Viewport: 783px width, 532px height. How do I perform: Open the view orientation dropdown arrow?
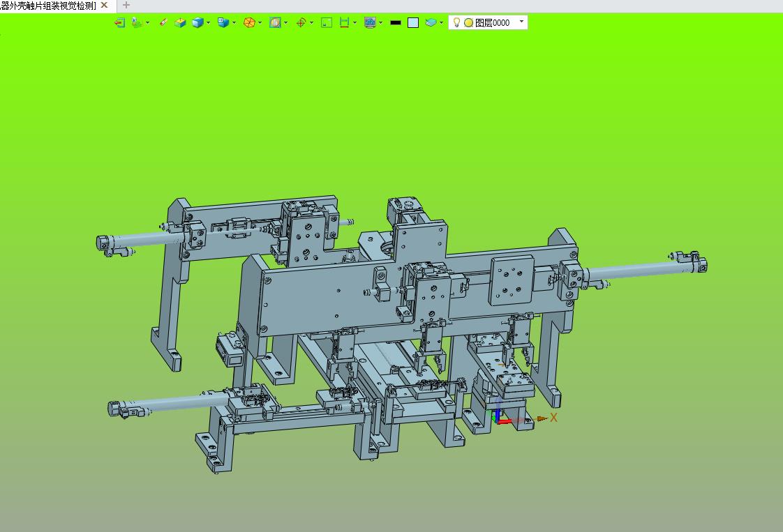(234, 22)
